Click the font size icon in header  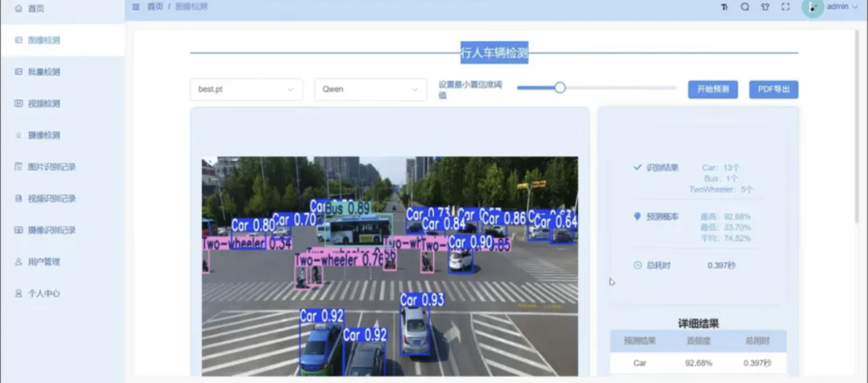point(724,7)
